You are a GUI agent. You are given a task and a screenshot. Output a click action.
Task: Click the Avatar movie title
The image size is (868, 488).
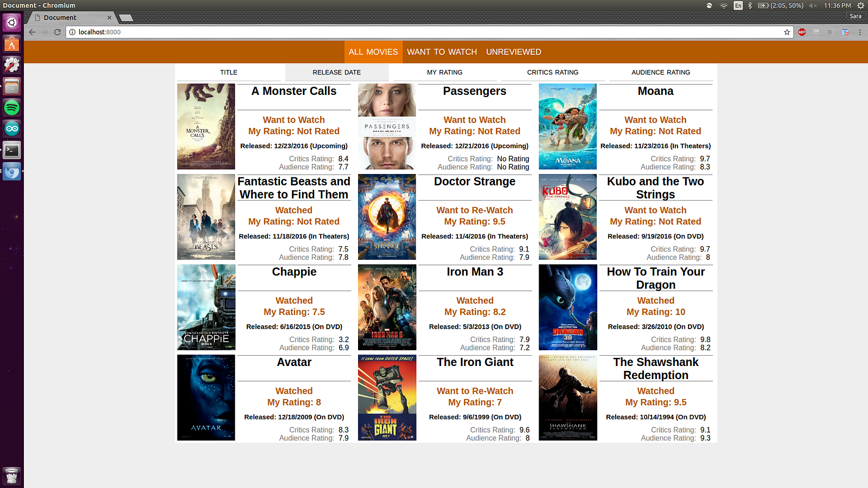294,362
